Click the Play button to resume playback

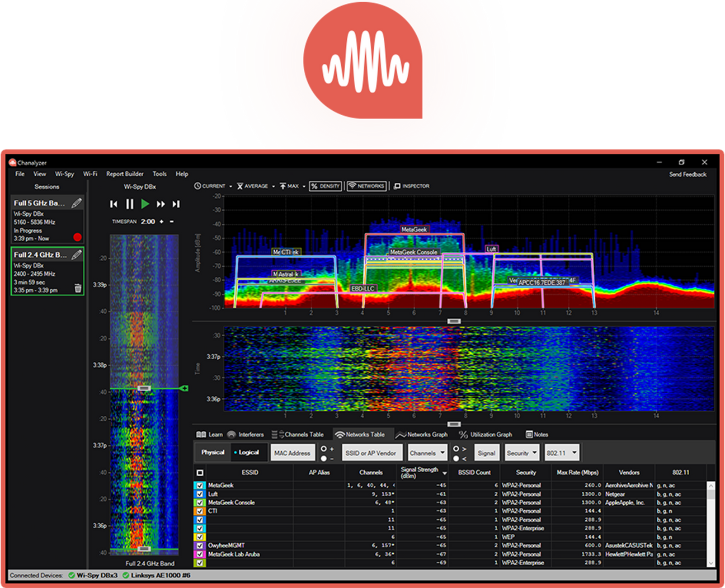[145, 204]
